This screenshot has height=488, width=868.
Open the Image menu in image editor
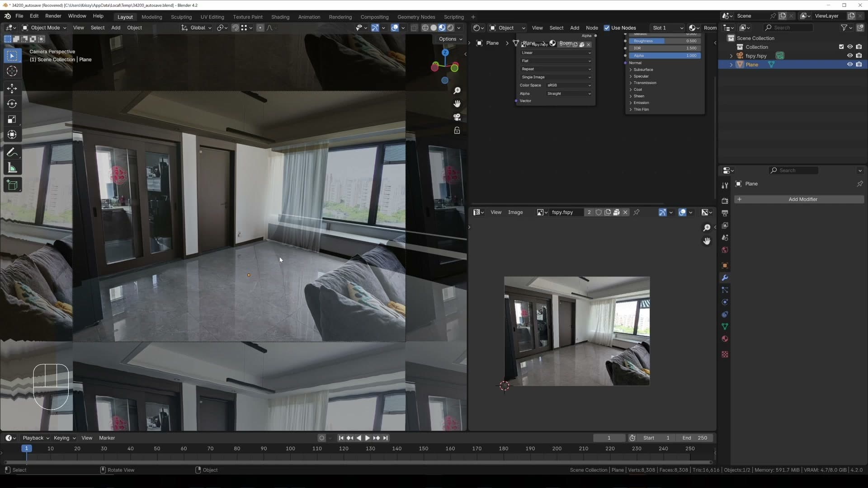[x=515, y=212]
